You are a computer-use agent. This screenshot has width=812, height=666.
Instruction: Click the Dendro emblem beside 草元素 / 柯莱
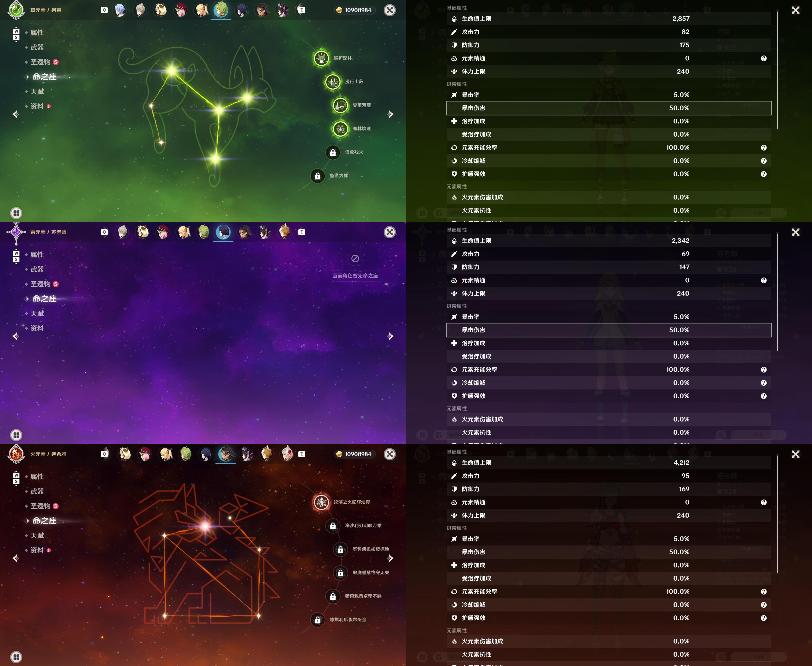click(x=16, y=10)
